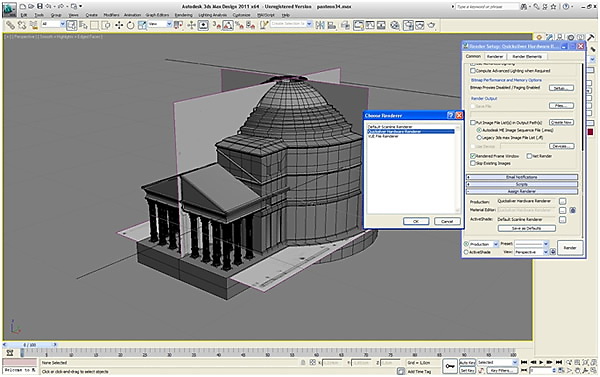This screenshot has height=377, width=600.
Task: Select the Production render mode radio
Action: (x=466, y=244)
